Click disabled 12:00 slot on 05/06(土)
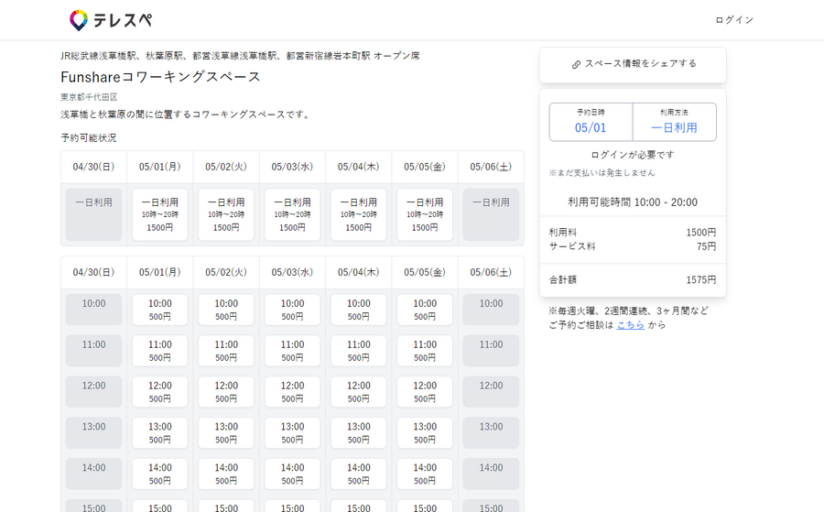The height and width of the screenshot is (512, 824). 491,392
